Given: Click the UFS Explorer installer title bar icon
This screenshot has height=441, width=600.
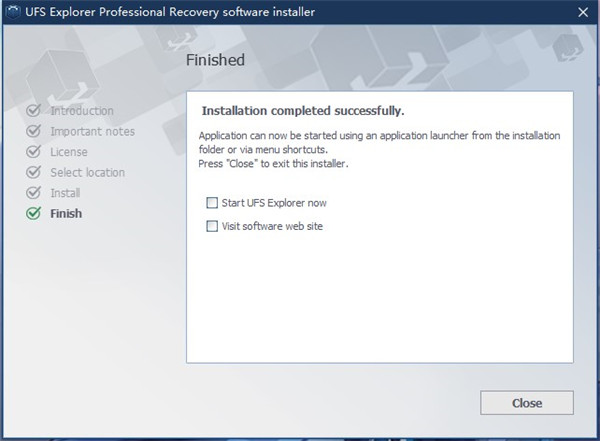Looking at the screenshot, I should click(12, 12).
